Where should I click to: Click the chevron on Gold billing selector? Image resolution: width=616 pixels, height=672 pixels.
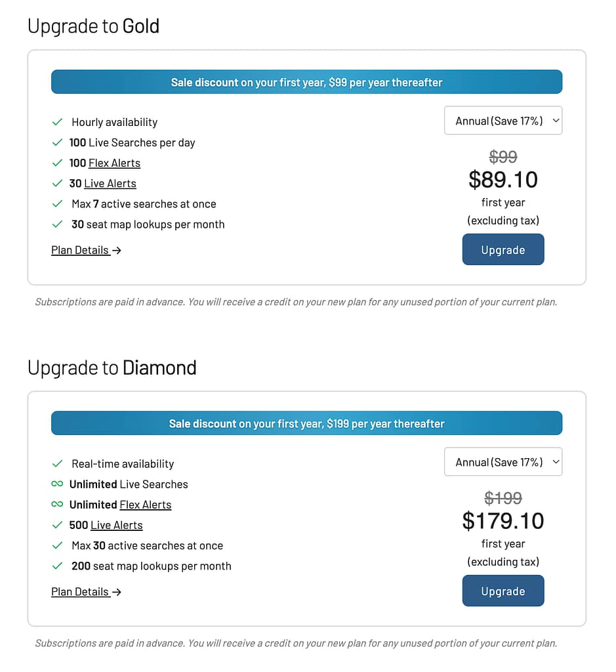[554, 120]
